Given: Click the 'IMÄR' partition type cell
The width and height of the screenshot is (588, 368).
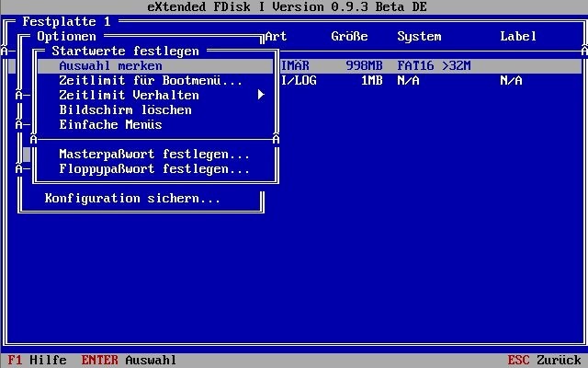Looking at the screenshot, I should click(295, 65).
